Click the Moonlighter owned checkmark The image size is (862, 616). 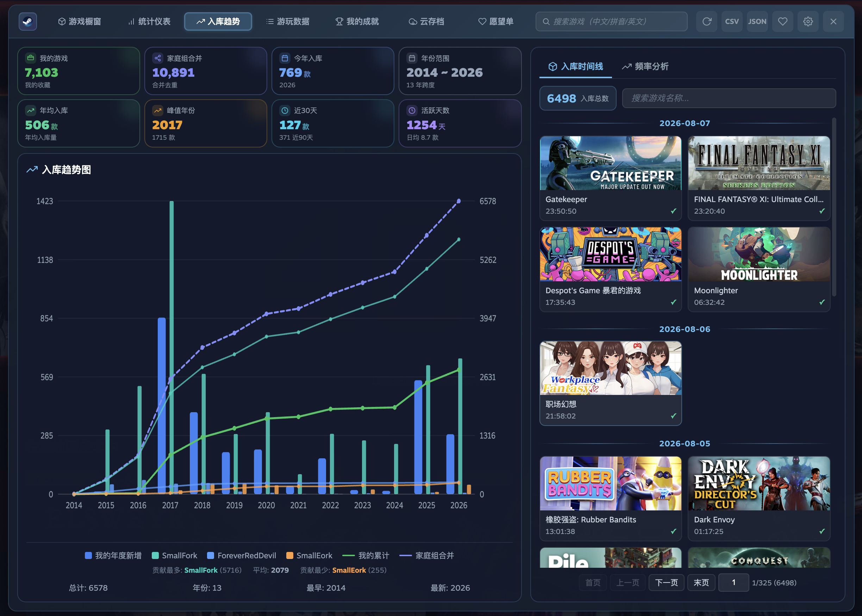pyautogui.click(x=822, y=302)
